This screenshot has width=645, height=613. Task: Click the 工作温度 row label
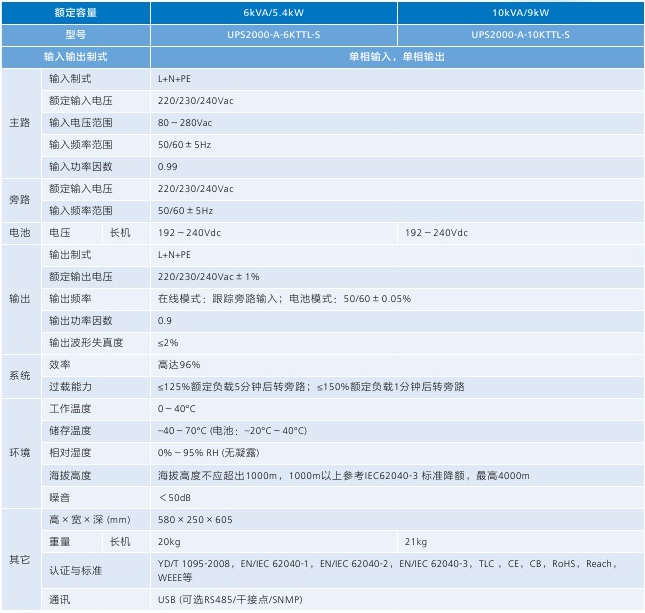coord(70,409)
